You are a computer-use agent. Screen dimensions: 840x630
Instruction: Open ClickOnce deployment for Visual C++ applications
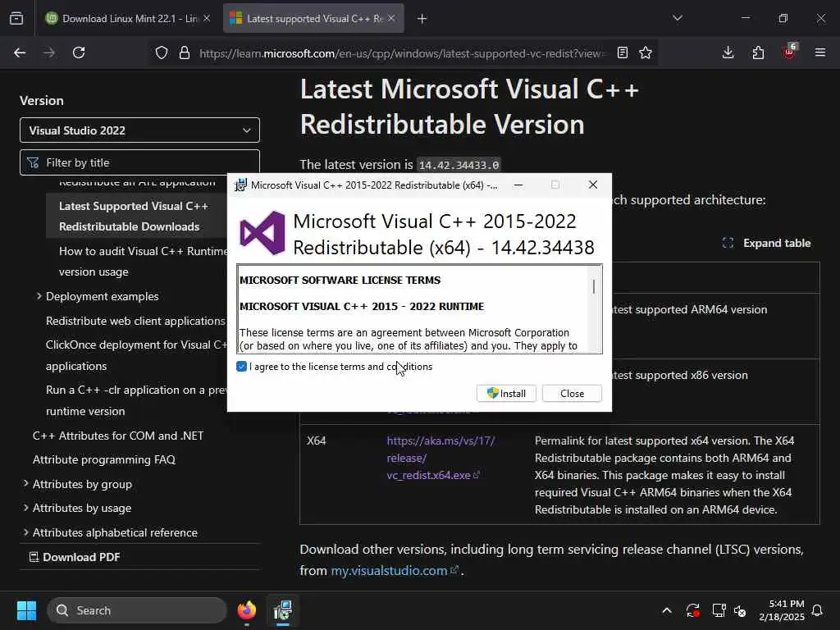tap(136, 355)
